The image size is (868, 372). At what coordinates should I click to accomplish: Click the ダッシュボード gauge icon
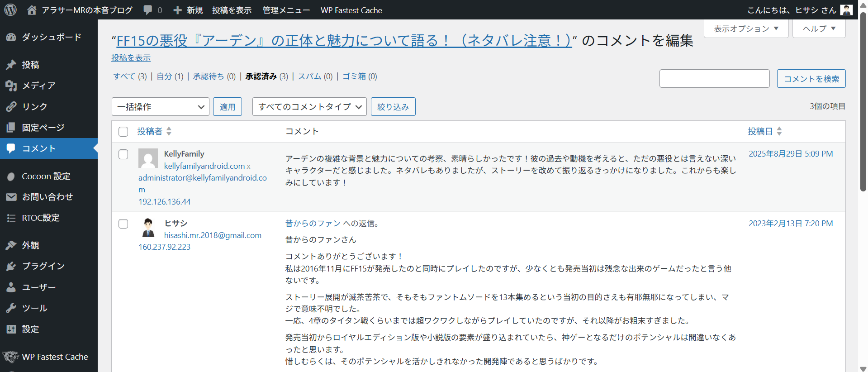11,37
